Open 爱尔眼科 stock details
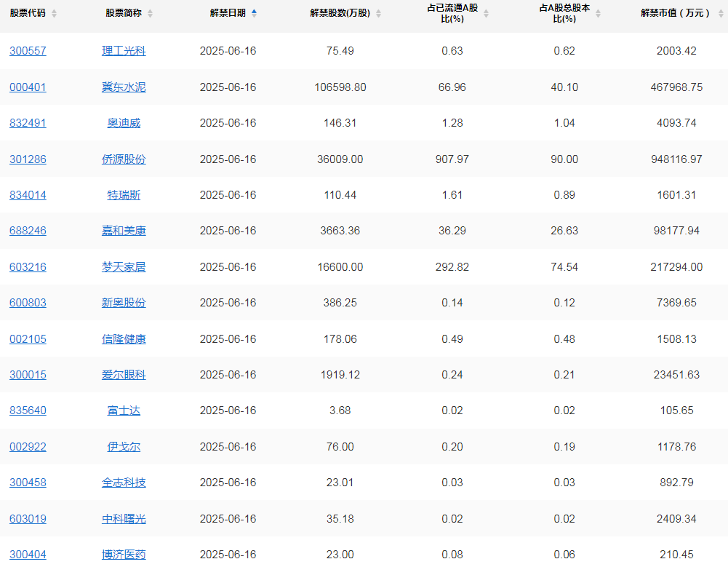 point(124,375)
